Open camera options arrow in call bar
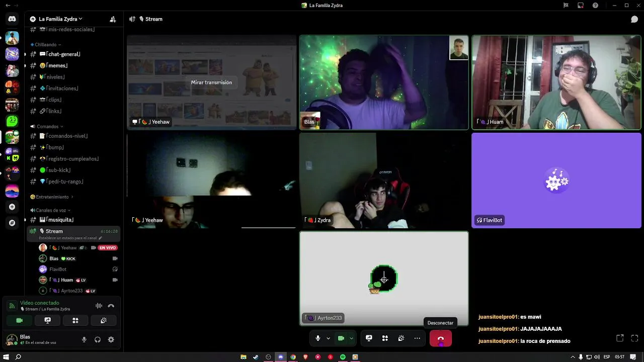 (x=351, y=338)
